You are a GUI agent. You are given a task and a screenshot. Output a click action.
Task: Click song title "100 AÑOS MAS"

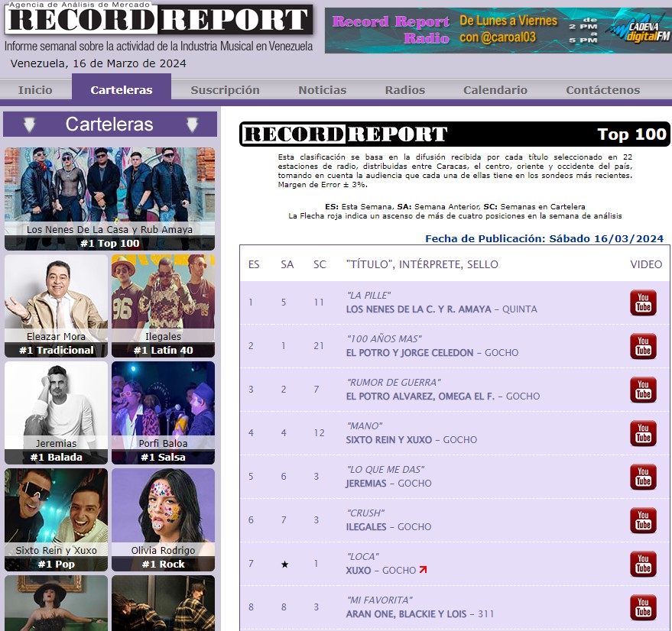click(384, 339)
